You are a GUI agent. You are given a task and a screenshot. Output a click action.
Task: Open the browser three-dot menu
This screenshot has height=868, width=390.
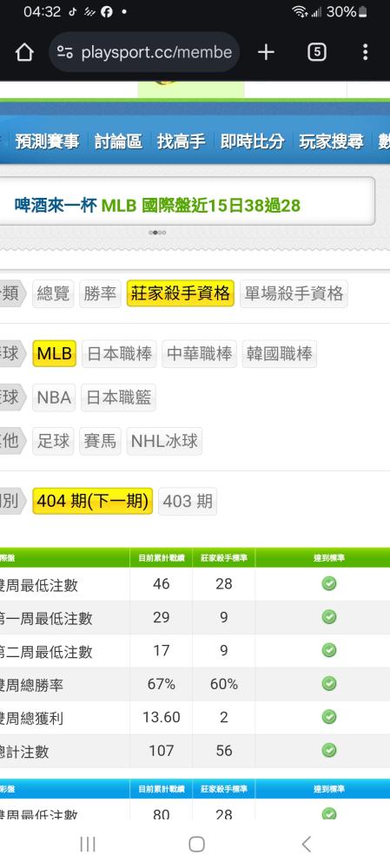tap(365, 53)
